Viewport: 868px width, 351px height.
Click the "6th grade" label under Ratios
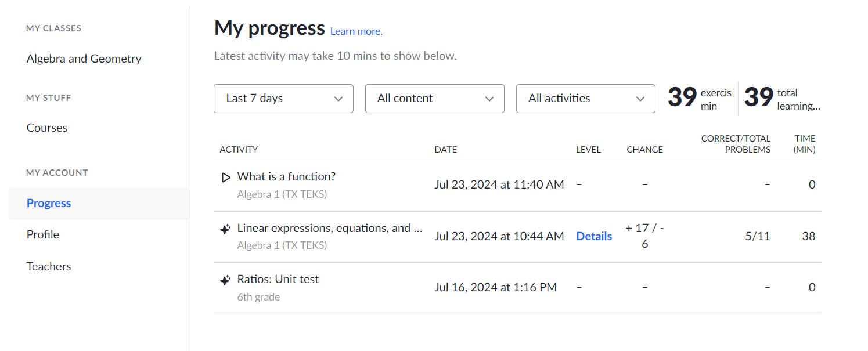[x=258, y=297]
